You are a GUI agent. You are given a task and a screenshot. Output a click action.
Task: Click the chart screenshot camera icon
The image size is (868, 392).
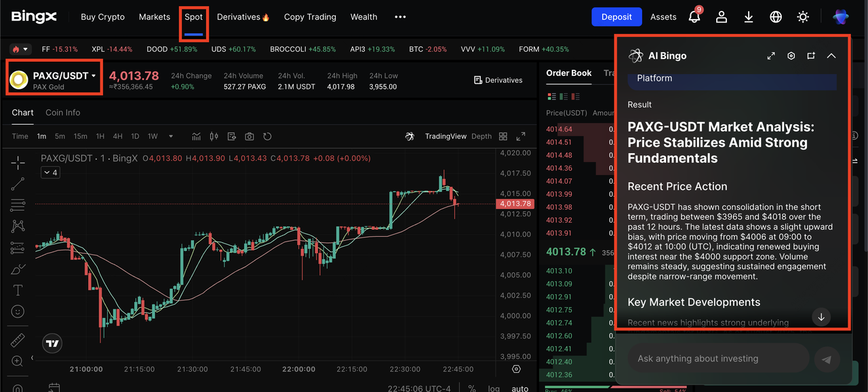click(x=250, y=136)
